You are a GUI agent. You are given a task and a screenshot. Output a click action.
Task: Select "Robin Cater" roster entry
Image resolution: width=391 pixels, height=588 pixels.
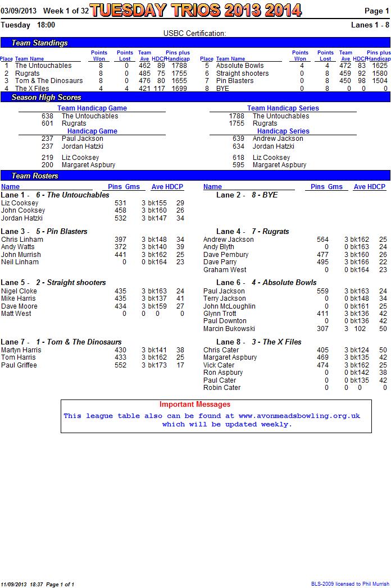(x=221, y=388)
